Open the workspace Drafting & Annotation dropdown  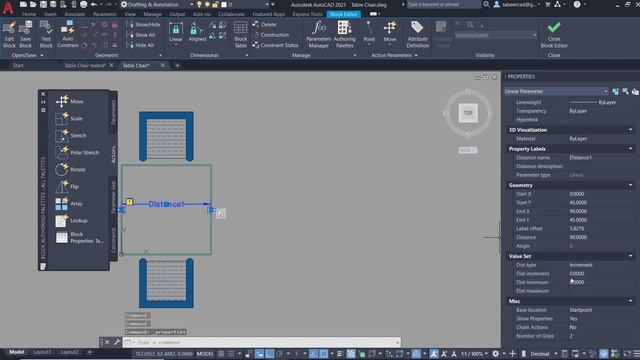pyautogui.click(x=157, y=4)
